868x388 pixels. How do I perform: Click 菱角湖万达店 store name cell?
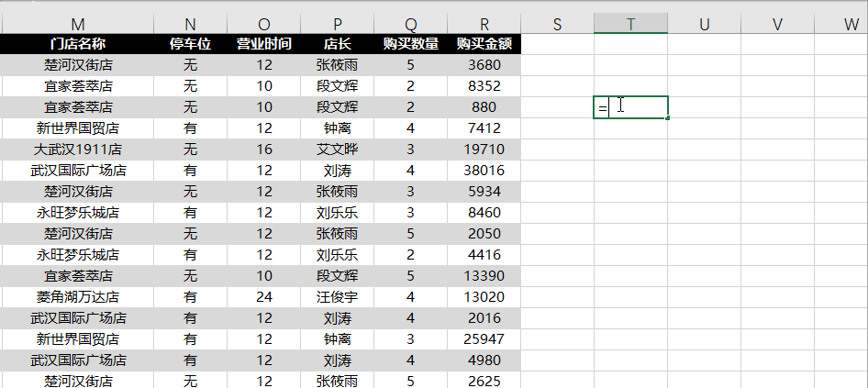click(78, 296)
